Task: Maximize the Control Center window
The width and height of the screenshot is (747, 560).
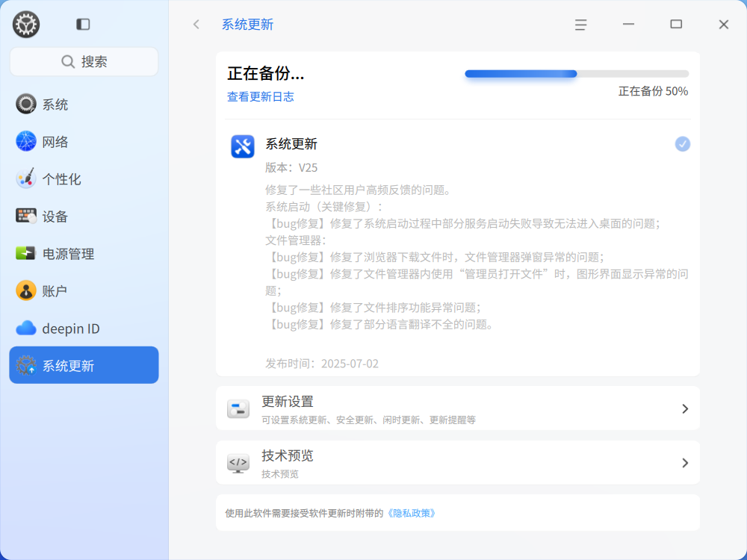Action: coord(676,25)
